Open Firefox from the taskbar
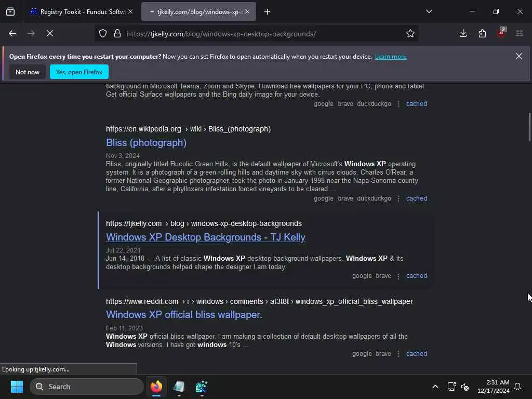 [156, 387]
